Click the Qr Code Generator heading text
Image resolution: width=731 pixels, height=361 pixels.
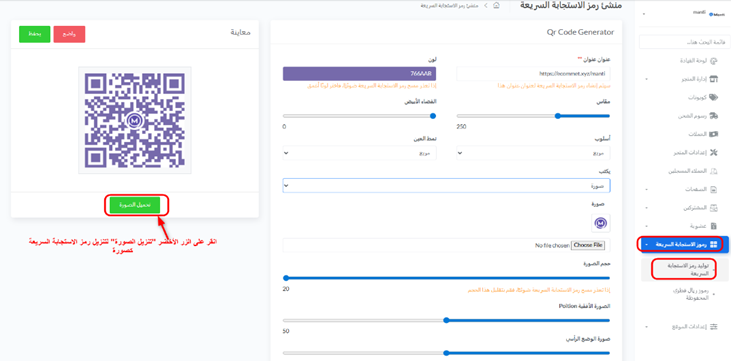(x=580, y=32)
